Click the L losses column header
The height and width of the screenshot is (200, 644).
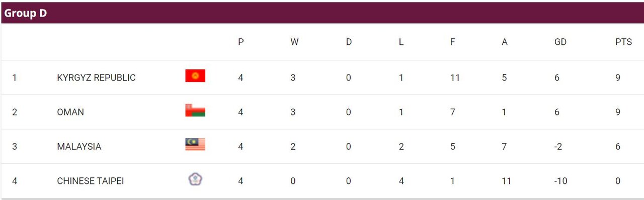point(401,42)
